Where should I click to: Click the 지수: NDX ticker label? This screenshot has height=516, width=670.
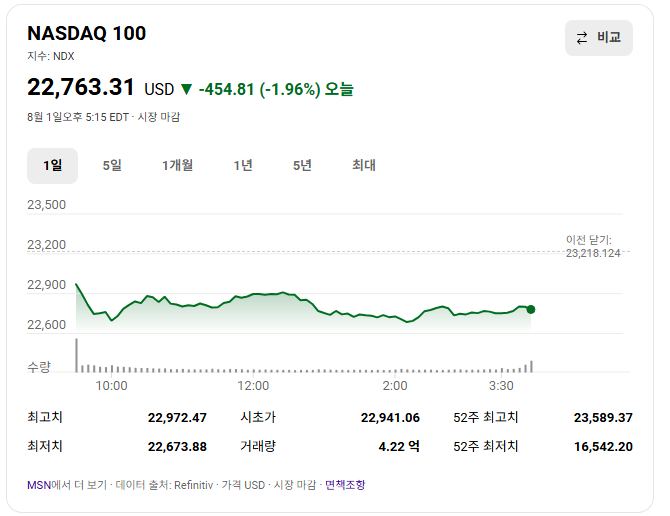click(51, 56)
